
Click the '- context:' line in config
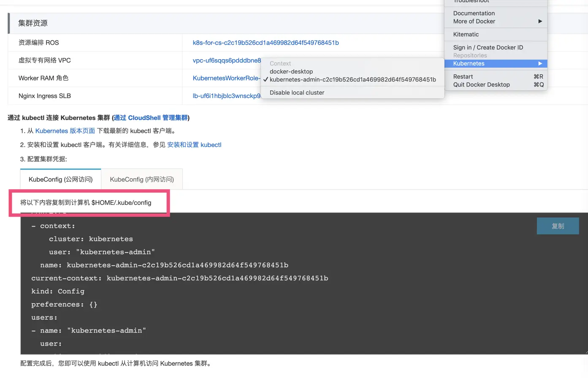point(53,226)
